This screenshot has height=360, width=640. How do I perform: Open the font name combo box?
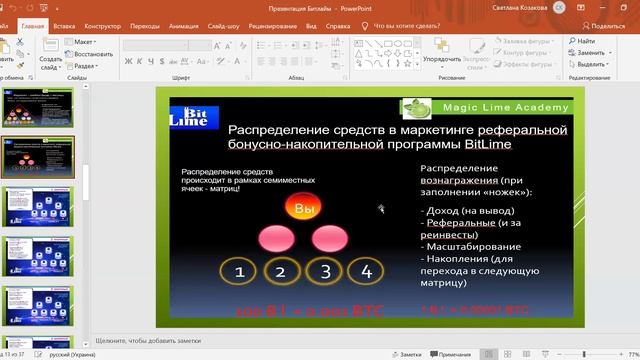point(156,45)
